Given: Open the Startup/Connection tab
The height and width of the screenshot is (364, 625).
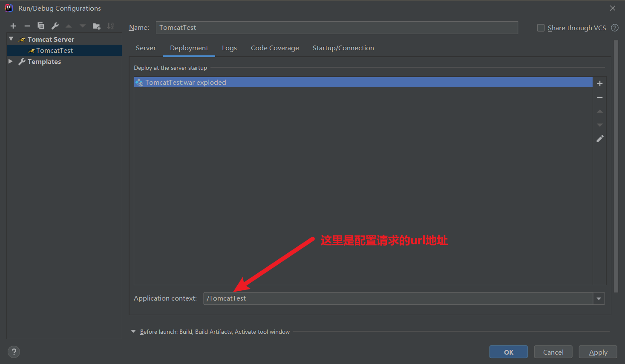Looking at the screenshot, I should coord(343,48).
